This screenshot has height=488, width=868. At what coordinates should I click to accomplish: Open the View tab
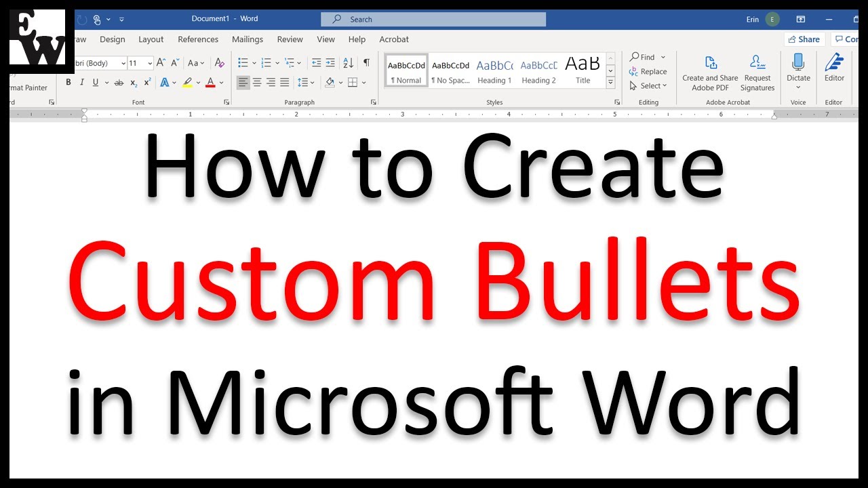tap(326, 39)
